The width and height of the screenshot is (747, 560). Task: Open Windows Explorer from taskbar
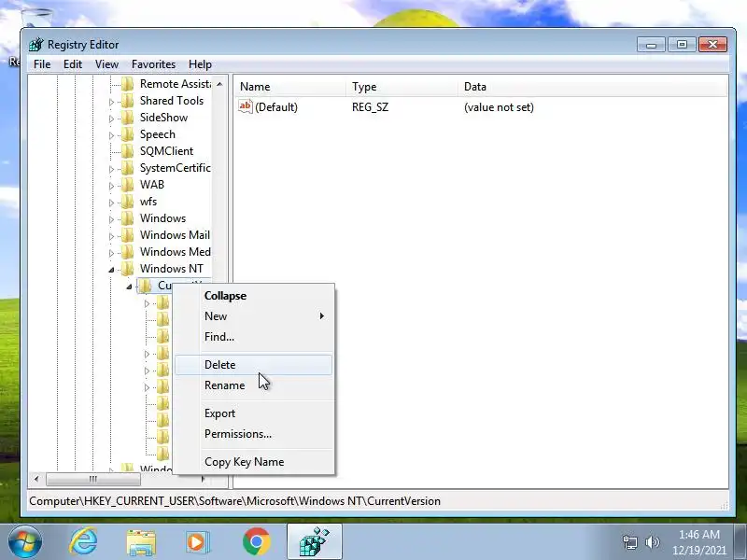[141, 542]
